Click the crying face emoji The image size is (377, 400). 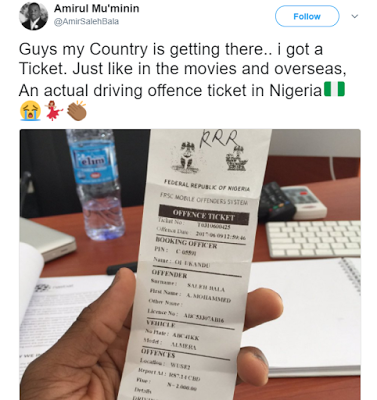[30, 111]
